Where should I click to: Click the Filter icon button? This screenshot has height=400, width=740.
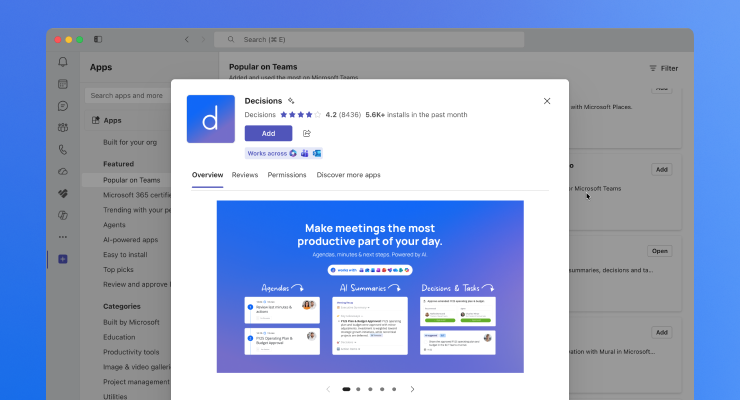664,68
